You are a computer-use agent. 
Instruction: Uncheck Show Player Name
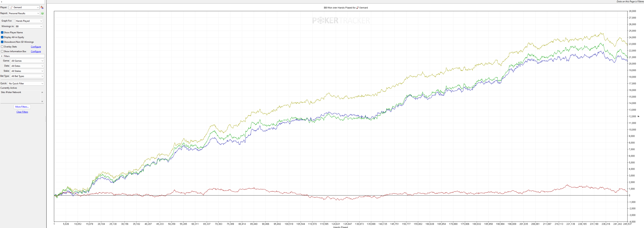point(2,33)
